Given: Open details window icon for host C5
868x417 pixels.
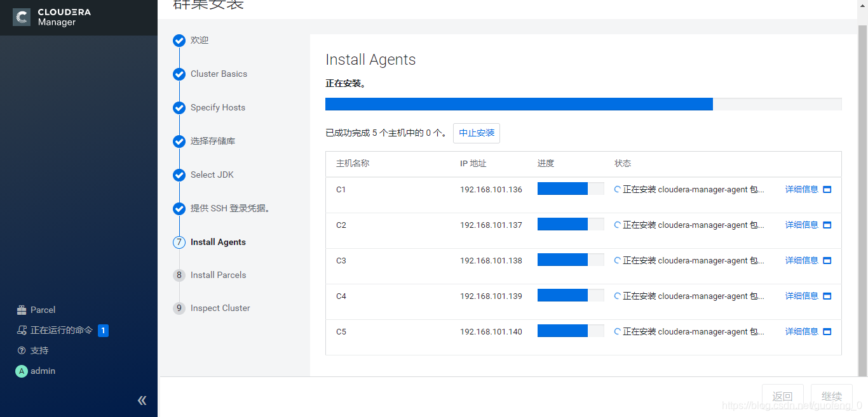Looking at the screenshot, I should tap(827, 331).
